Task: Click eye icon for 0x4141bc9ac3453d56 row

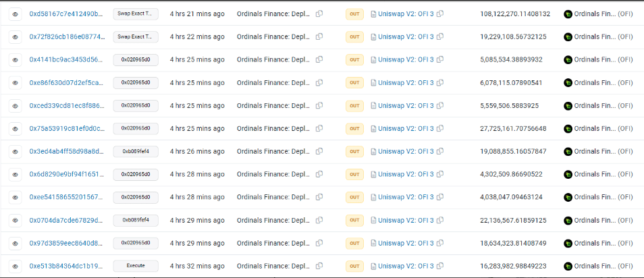Action: click(x=15, y=60)
